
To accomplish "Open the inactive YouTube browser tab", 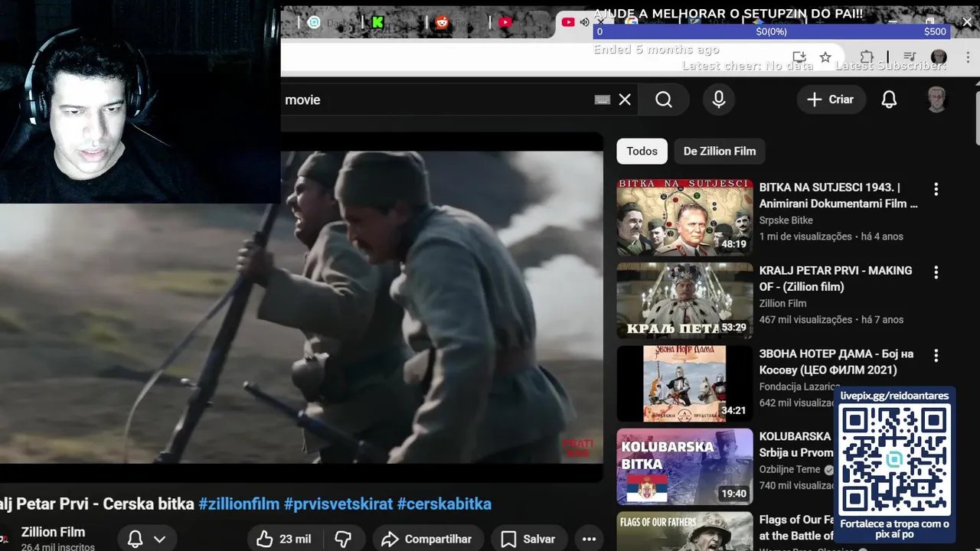I will [505, 22].
